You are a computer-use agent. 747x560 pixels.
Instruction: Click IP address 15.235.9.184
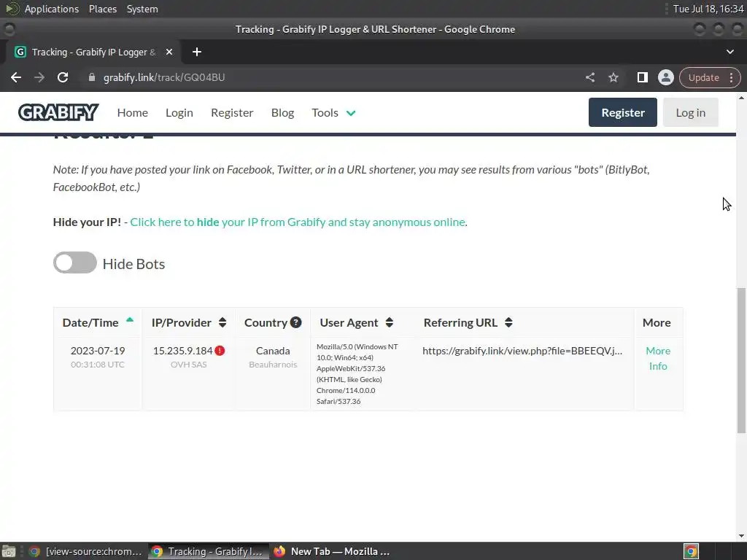(182, 351)
